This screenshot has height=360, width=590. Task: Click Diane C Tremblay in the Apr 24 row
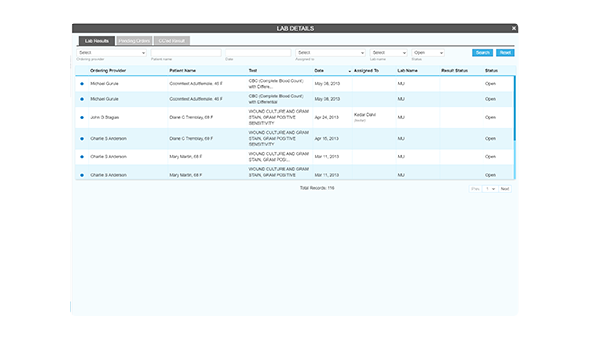click(191, 117)
